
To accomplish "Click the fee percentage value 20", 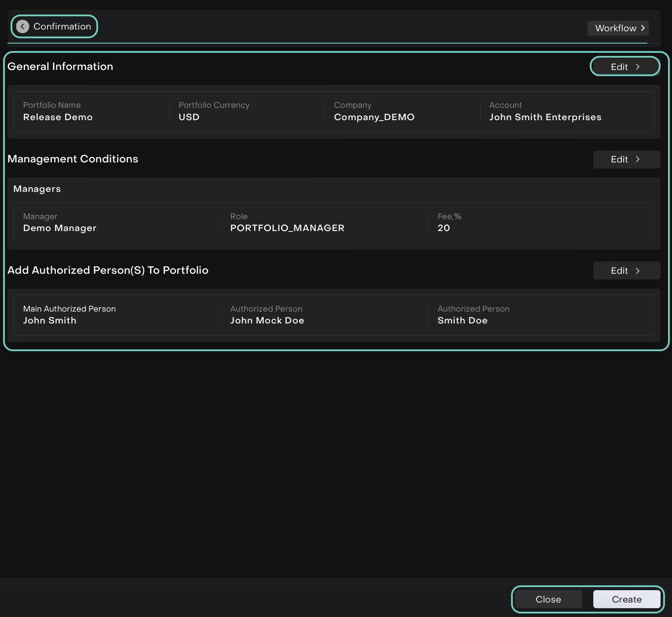I will (x=443, y=228).
